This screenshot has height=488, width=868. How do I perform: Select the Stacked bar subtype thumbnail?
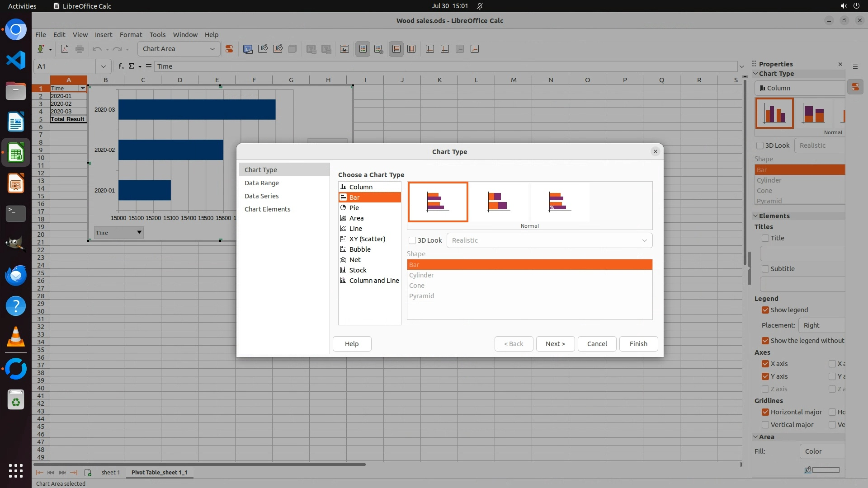[499, 202]
